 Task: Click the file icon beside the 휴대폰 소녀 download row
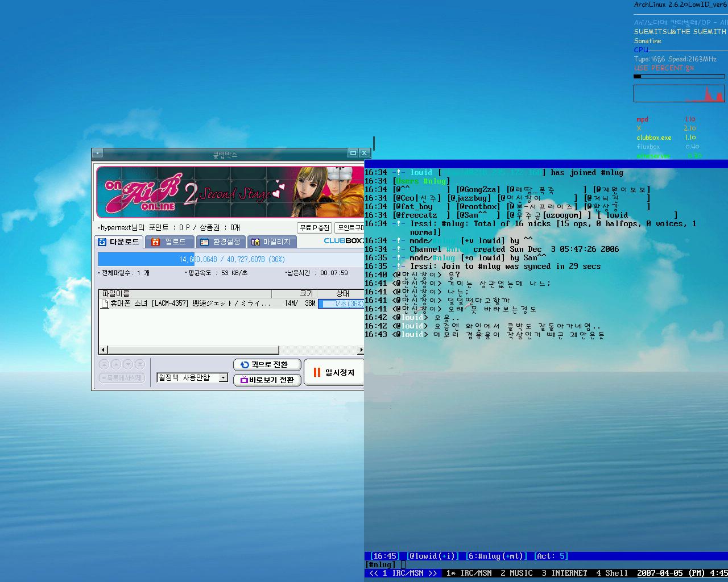coord(105,304)
